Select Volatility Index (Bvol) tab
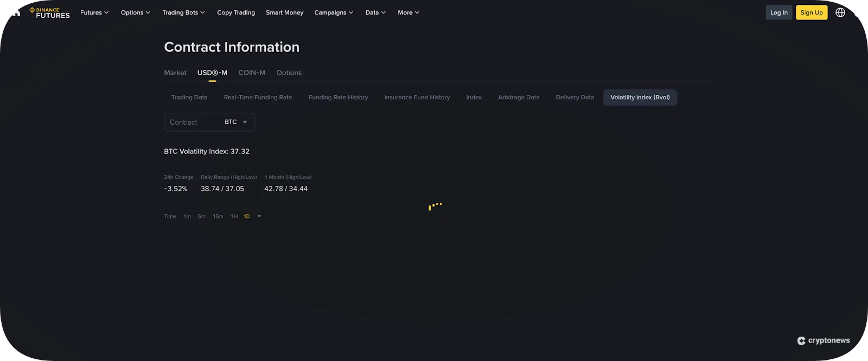Screen dimensions: 868x361 (640, 98)
